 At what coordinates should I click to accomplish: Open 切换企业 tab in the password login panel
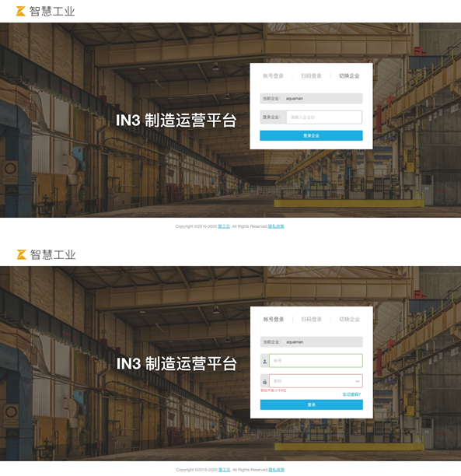coord(349,320)
